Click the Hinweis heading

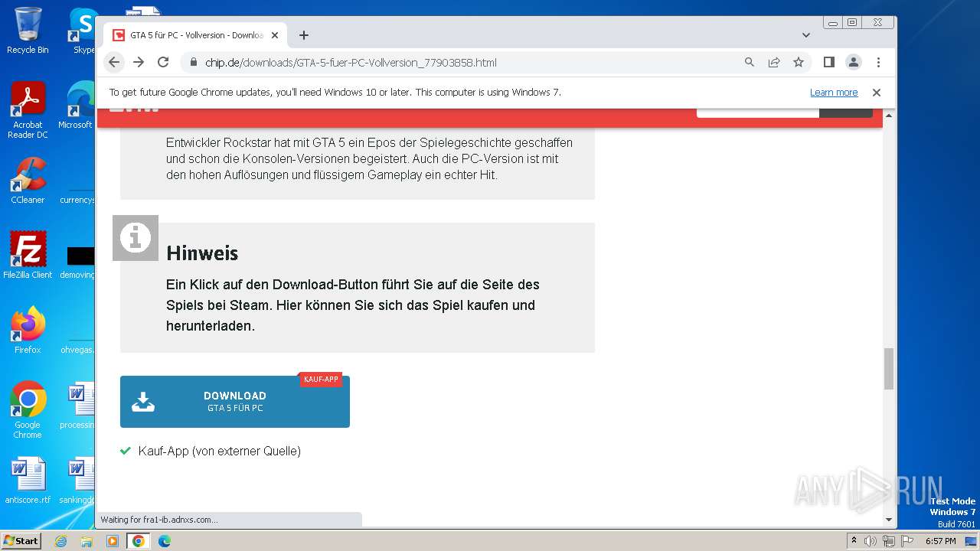(202, 253)
